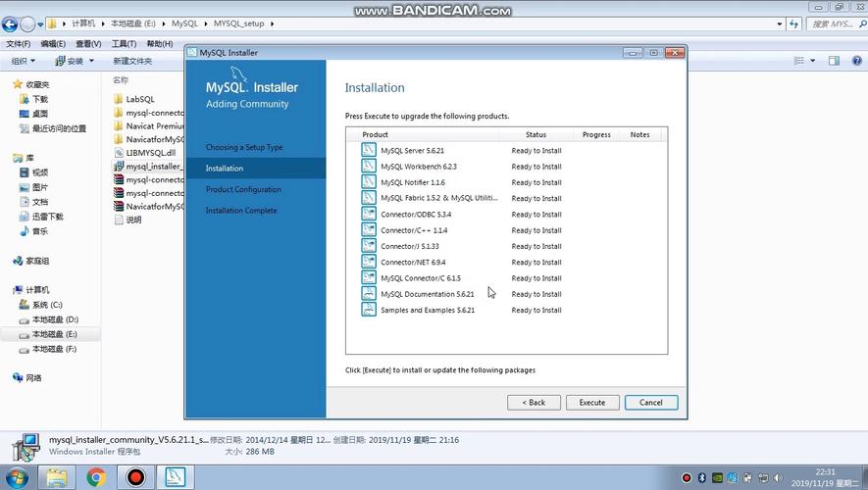Open the 编辑(E) menu
Viewport: 868px width, 490px height.
[53, 44]
